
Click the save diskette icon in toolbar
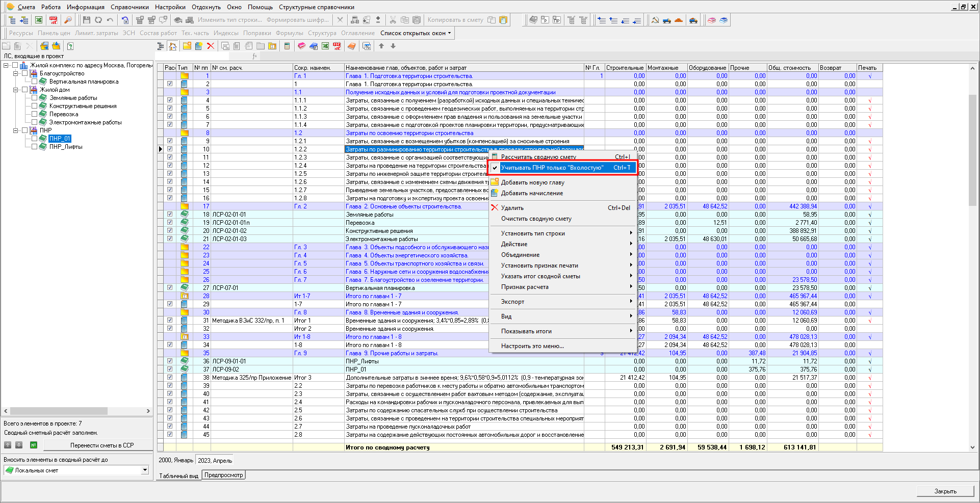tap(86, 20)
